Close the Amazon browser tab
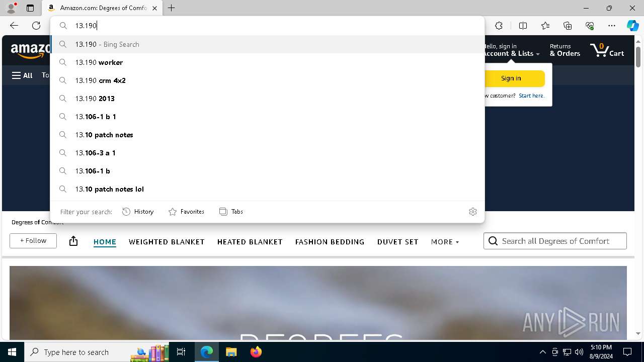Screen dimensions: 644x362 154,8
